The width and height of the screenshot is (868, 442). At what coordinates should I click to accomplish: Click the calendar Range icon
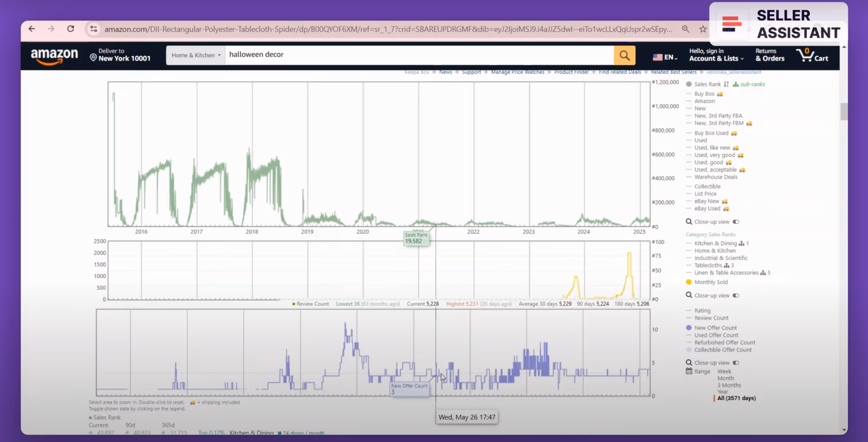689,371
